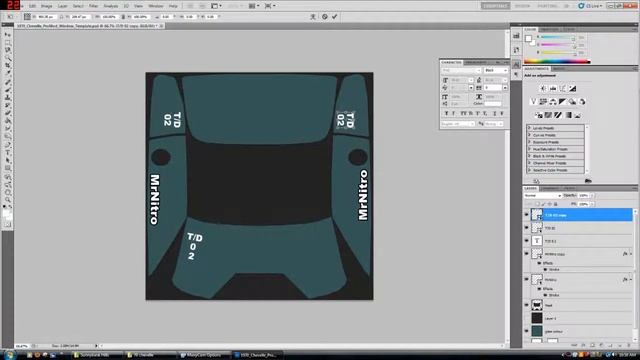
Task: Open the Filter menu
Action: click(93, 6)
